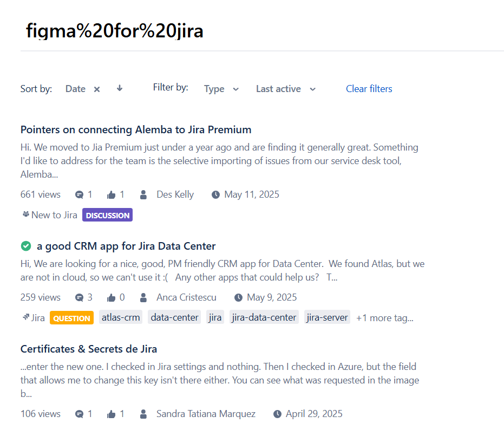Click comment icon on CRM app post
Screen dimensions: 504x423
(79, 297)
